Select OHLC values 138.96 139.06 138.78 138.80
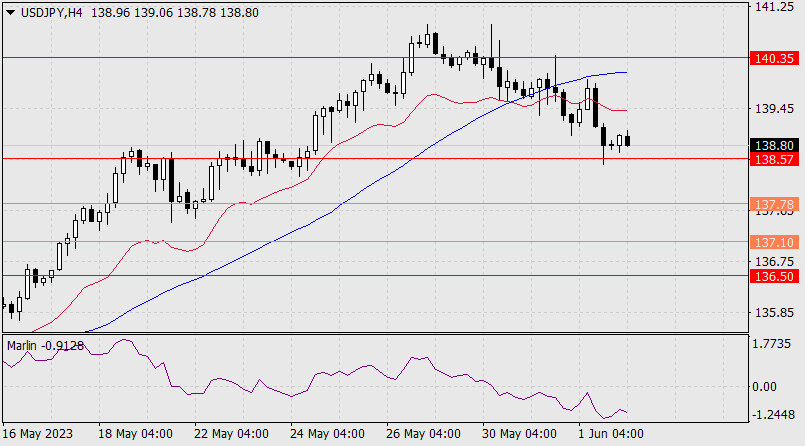Screen dimensions: 805x446 pyautogui.click(x=175, y=13)
